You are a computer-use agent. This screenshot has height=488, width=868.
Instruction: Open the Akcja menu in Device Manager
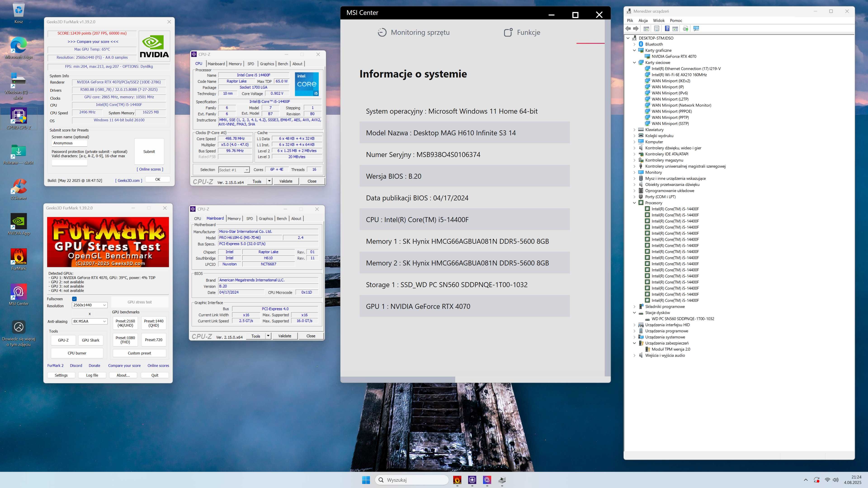tap(643, 21)
